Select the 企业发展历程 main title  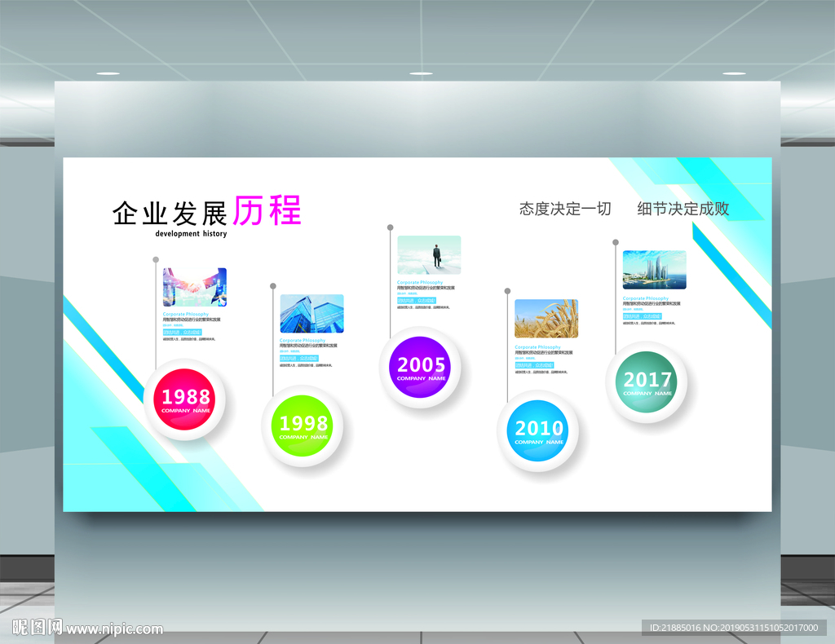pyautogui.click(x=206, y=212)
